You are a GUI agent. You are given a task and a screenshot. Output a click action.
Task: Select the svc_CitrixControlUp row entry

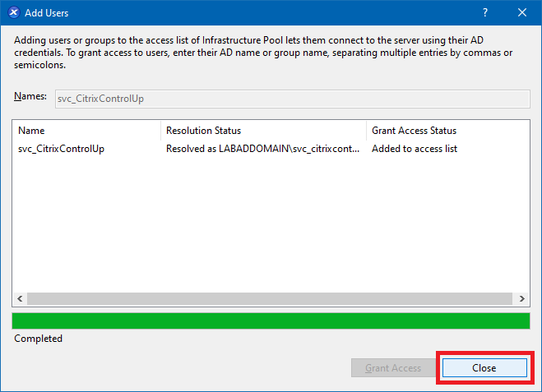pyautogui.click(x=61, y=149)
